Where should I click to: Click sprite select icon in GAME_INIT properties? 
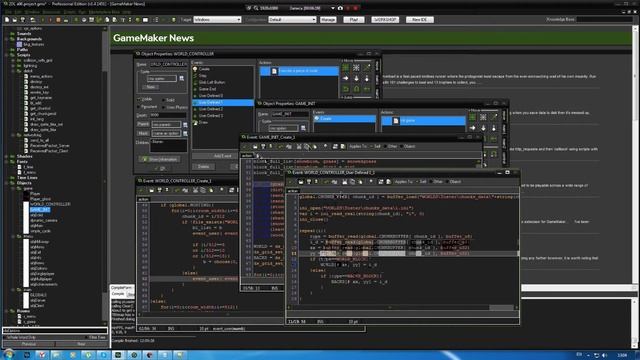(x=303, y=128)
